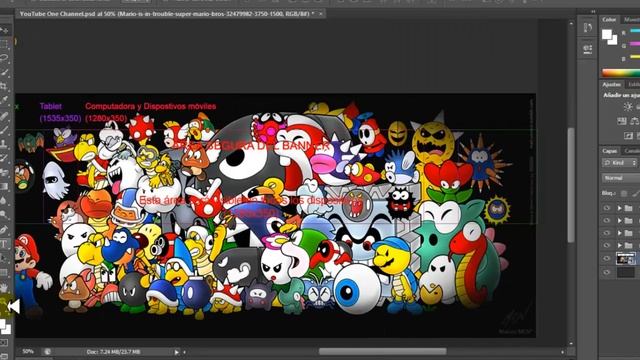Close the YouTube One Channel.psd tab
640x360 pixels.
pyautogui.click(x=321, y=14)
